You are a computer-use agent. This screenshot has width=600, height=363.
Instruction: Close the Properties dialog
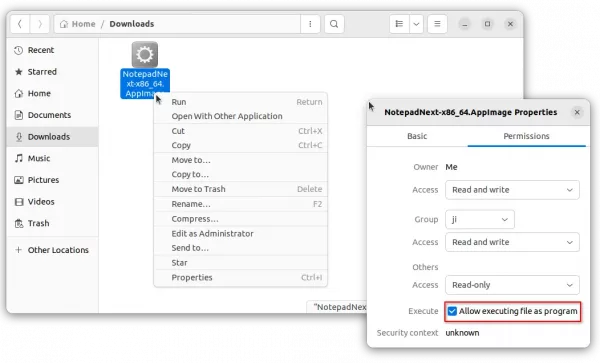(577, 112)
